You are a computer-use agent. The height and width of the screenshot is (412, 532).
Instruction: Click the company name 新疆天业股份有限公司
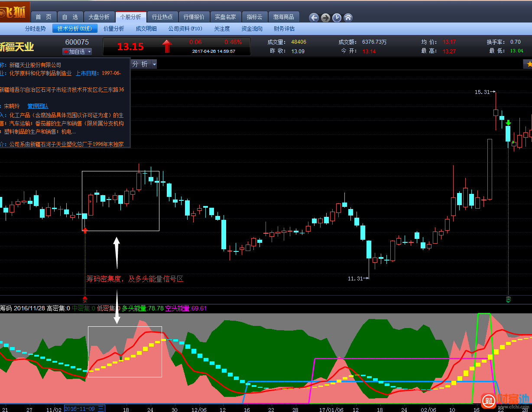pyautogui.click(x=36, y=65)
